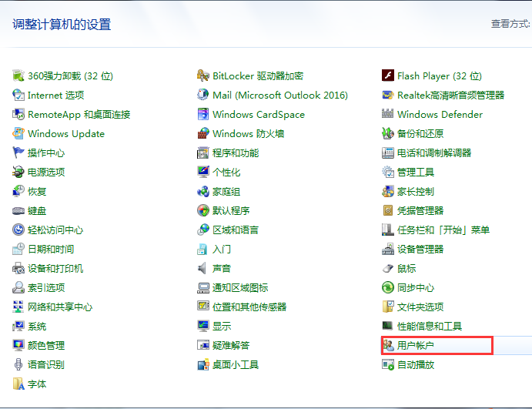Open the 操作中心 flag icon
Viewport: 532px width, 409px height.
(18, 153)
